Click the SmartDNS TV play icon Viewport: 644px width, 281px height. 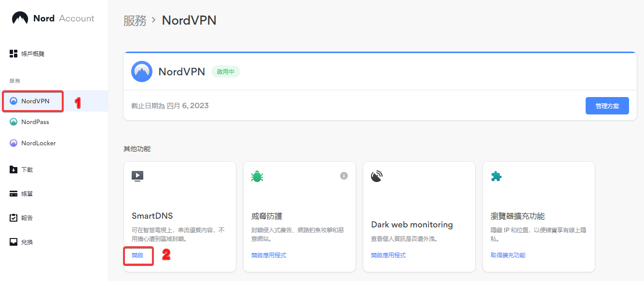[137, 176]
